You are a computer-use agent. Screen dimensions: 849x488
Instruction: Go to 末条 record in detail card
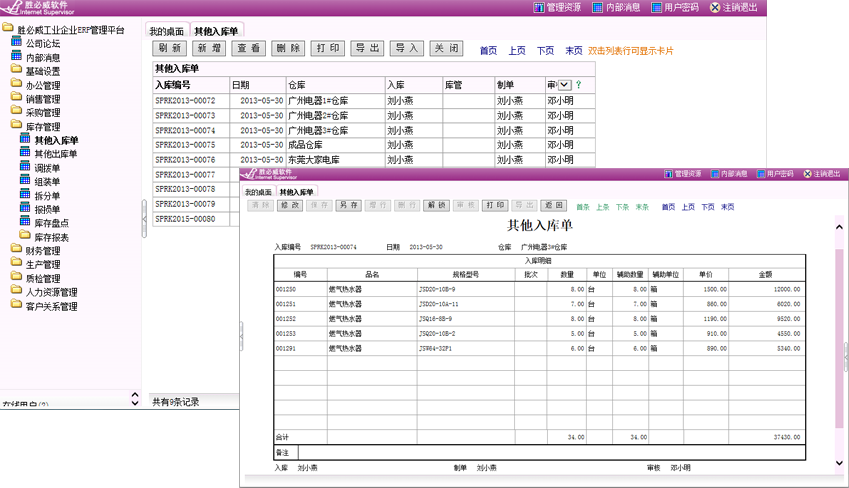(x=642, y=207)
